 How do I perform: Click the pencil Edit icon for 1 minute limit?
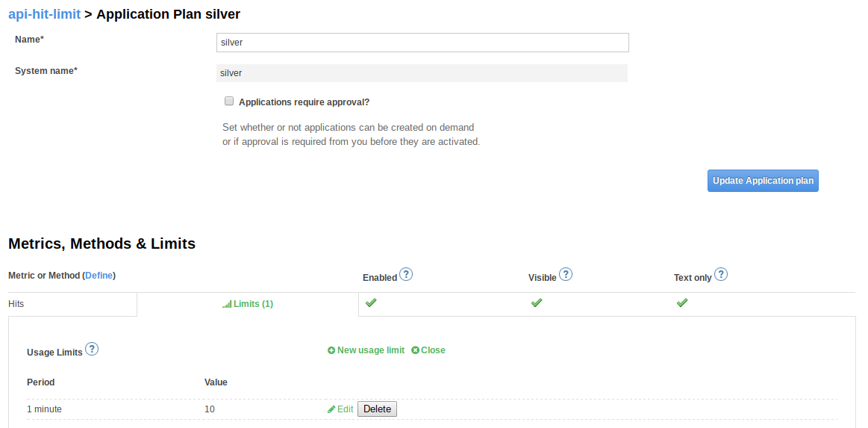click(x=331, y=409)
